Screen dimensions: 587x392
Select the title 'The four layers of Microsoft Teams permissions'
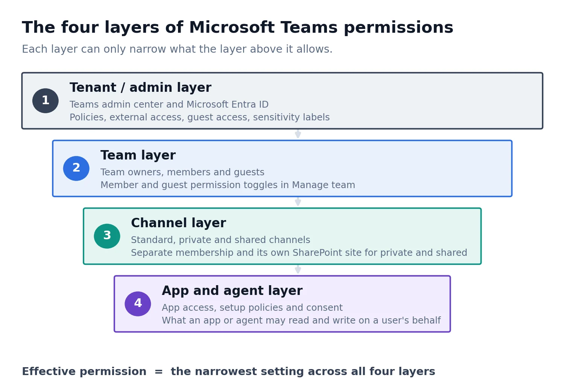click(237, 28)
